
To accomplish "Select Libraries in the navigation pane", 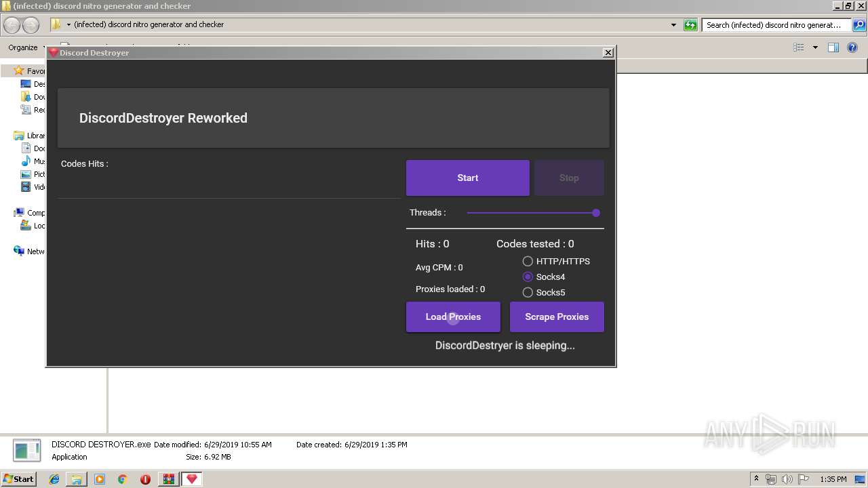I will (29, 136).
